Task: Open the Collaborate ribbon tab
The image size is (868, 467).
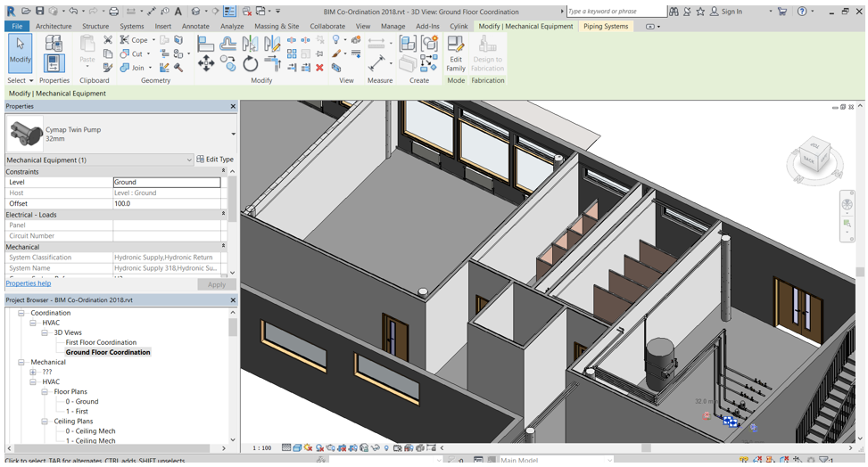Action: (x=327, y=26)
